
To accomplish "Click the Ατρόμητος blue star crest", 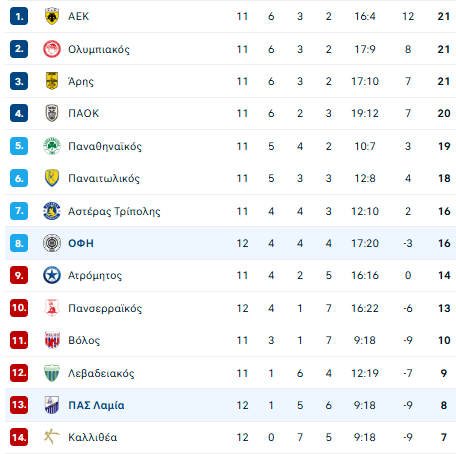I will tap(52, 275).
